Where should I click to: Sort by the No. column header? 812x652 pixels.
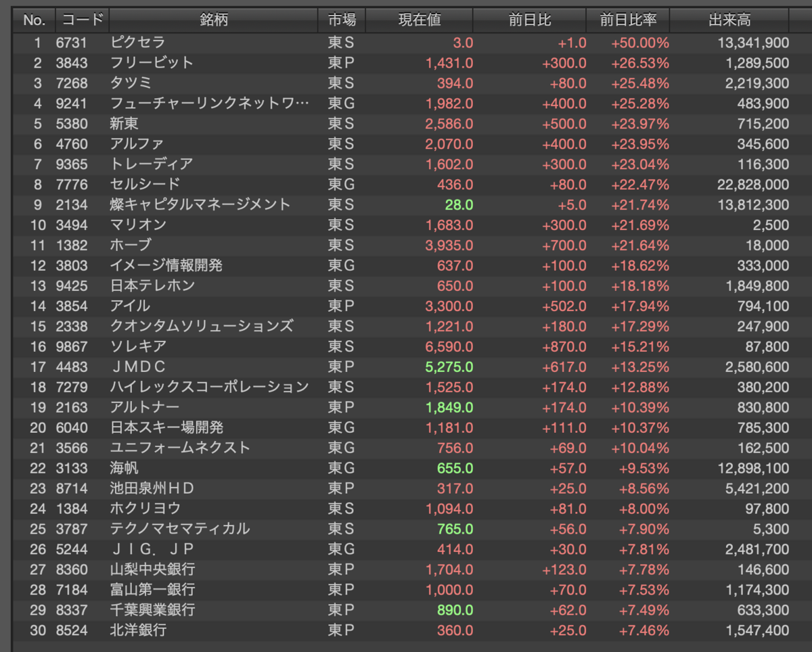coord(33,20)
